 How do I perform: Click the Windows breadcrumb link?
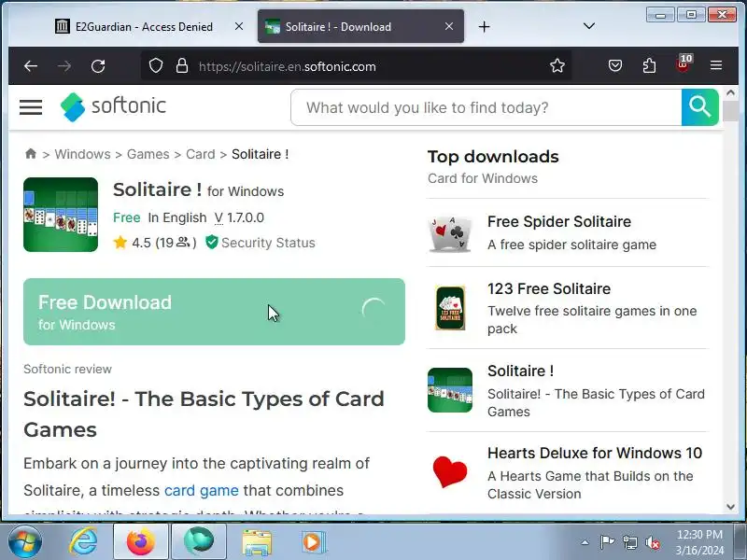pyautogui.click(x=82, y=154)
